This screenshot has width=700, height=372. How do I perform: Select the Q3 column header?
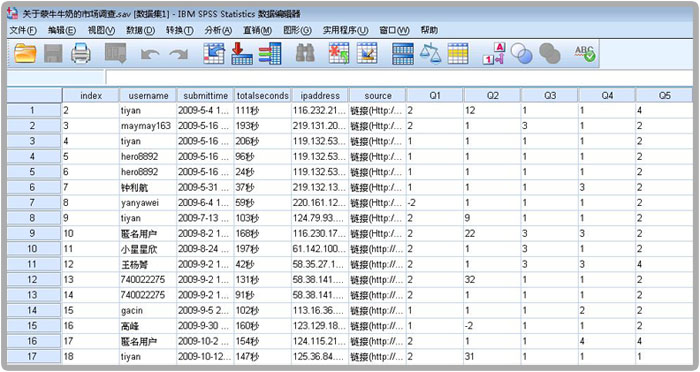(550, 96)
